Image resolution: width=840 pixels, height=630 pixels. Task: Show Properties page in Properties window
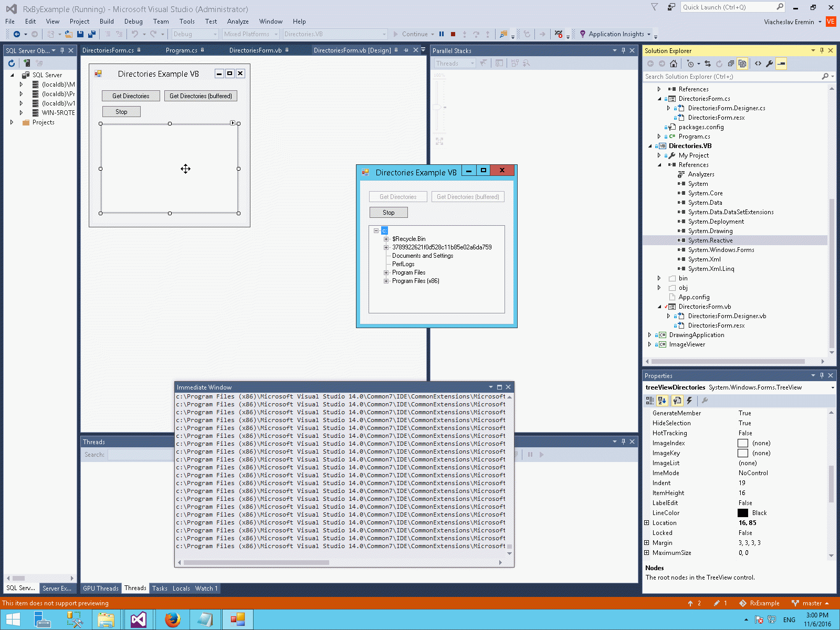[x=677, y=401]
